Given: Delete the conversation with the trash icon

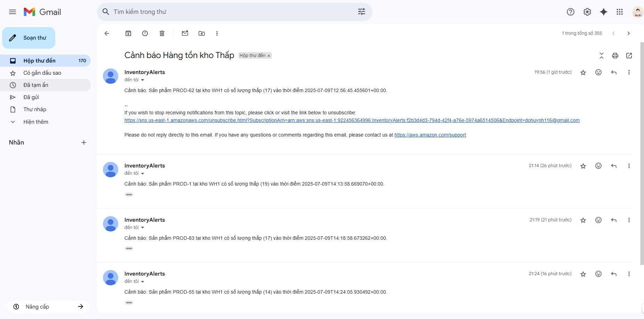Looking at the screenshot, I should coord(162,33).
